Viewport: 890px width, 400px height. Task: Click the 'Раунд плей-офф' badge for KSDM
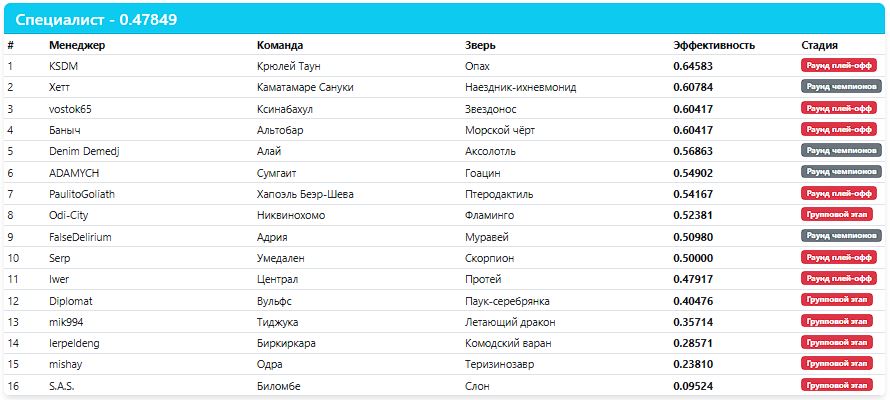tap(839, 65)
